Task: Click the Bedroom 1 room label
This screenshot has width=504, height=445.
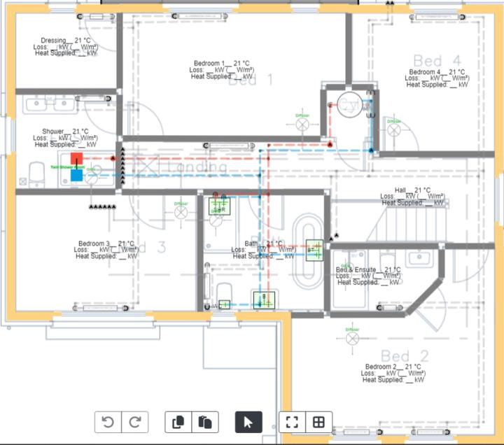Action: coord(223,63)
